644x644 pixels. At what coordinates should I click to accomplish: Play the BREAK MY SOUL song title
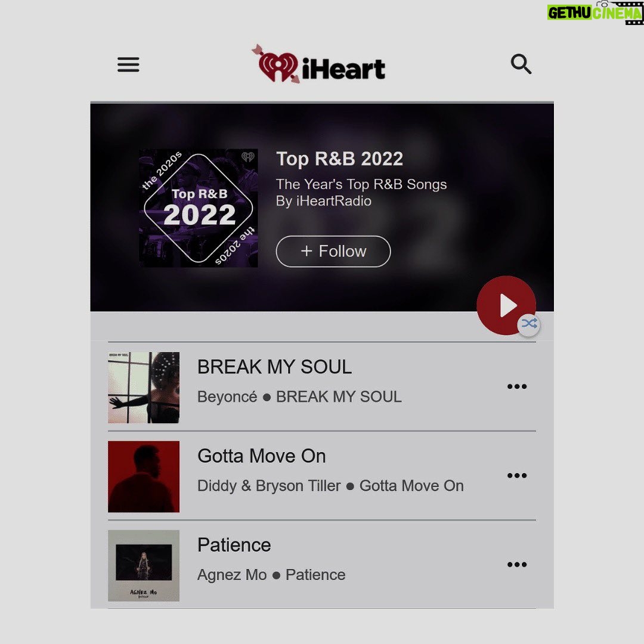tap(274, 367)
